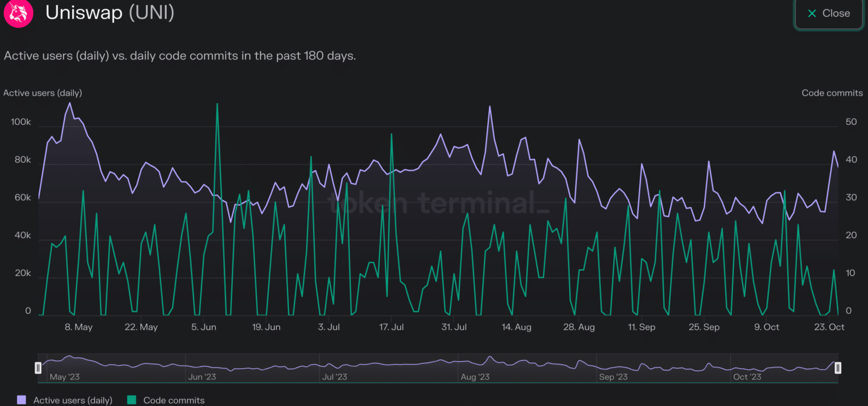Click the Active users (daily) axis title
Image resolution: width=868 pixels, height=406 pixels.
(x=42, y=93)
